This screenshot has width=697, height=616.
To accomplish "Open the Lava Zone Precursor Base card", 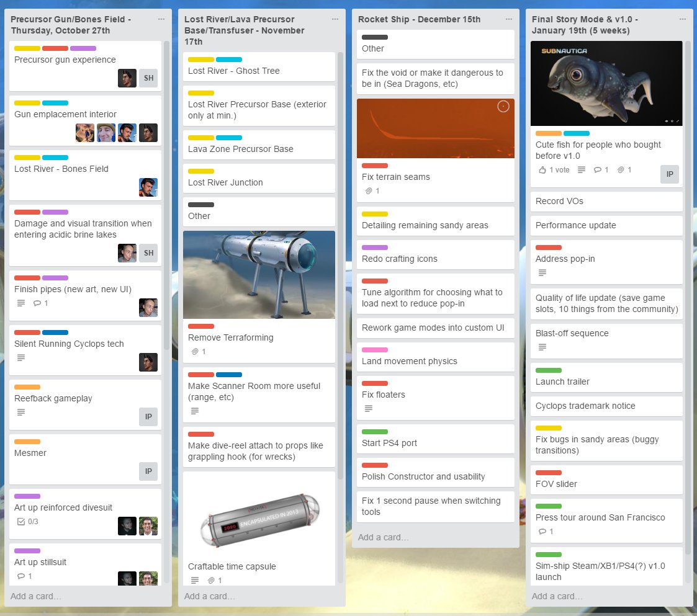I will click(x=259, y=145).
